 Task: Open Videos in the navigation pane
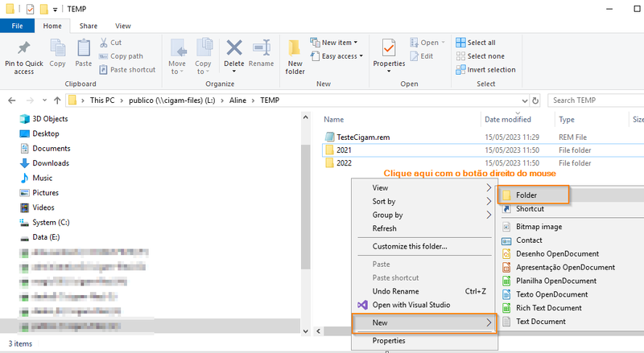(x=37, y=207)
